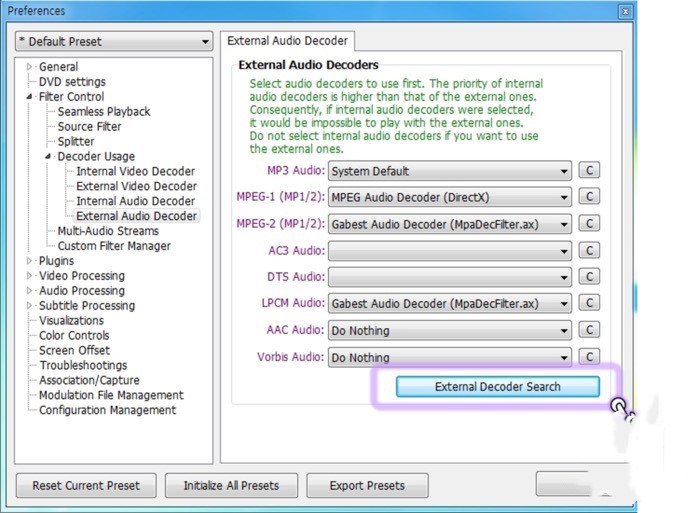This screenshot has width=700, height=513.
Task: Open the DTS Audio decoder dropdown
Action: point(450,277)
